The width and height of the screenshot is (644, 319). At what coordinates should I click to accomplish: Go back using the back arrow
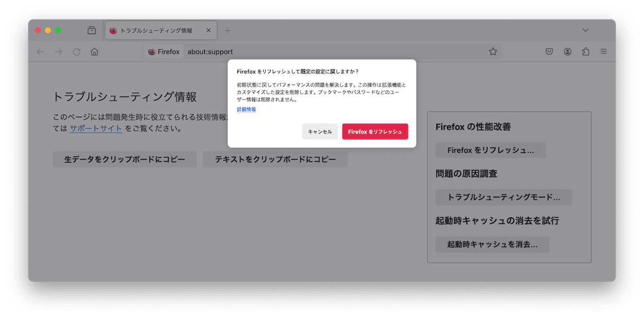40,51
